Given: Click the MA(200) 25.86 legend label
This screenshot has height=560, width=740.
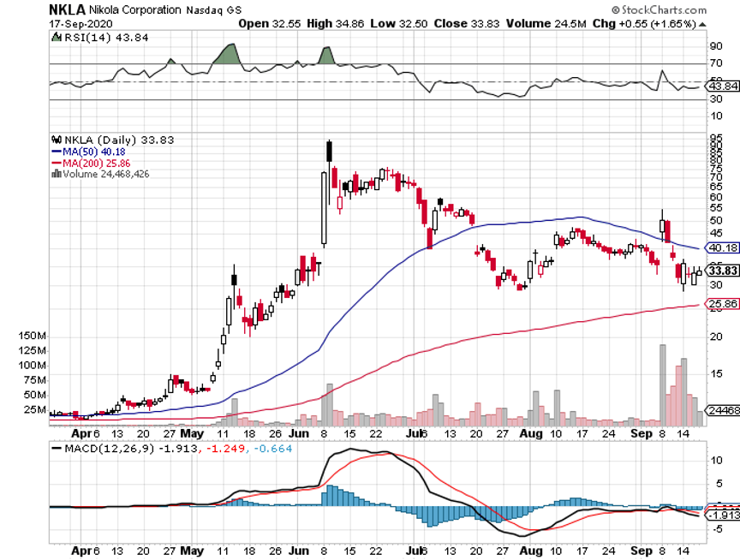Looking at the screenshot, I should [96, 164].
